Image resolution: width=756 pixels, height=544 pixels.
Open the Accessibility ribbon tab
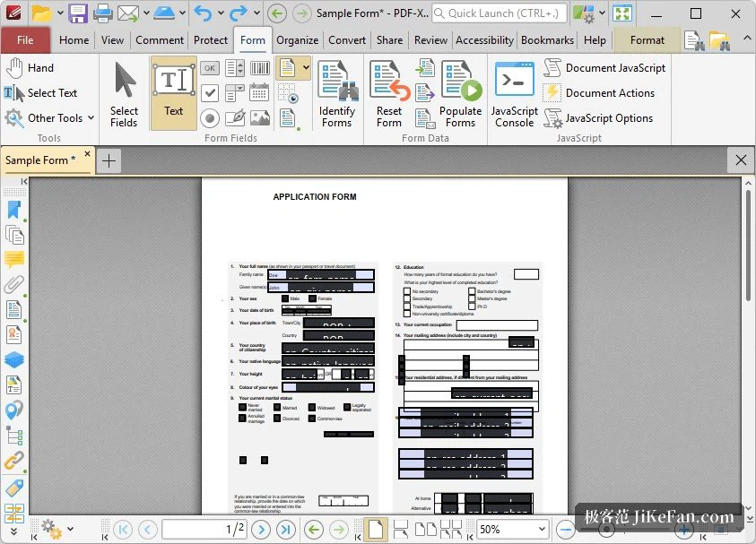click(x=484, y=40)
